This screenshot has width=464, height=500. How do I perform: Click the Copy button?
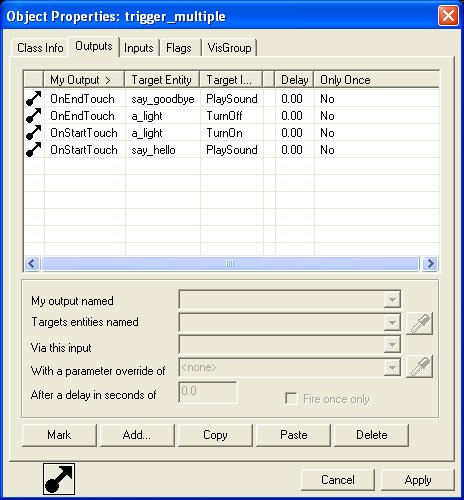tap(215, 435)
